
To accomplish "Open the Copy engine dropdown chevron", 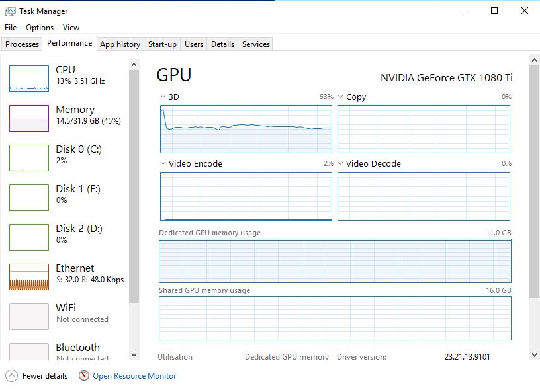I will (x=340, y=97).
